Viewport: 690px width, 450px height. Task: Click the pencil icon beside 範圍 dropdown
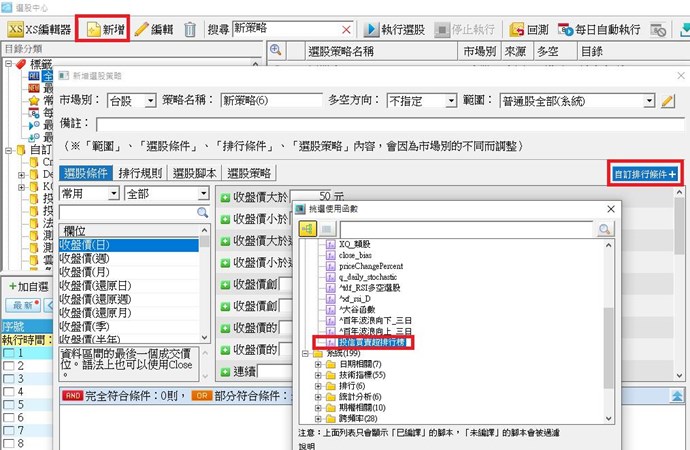669,101
